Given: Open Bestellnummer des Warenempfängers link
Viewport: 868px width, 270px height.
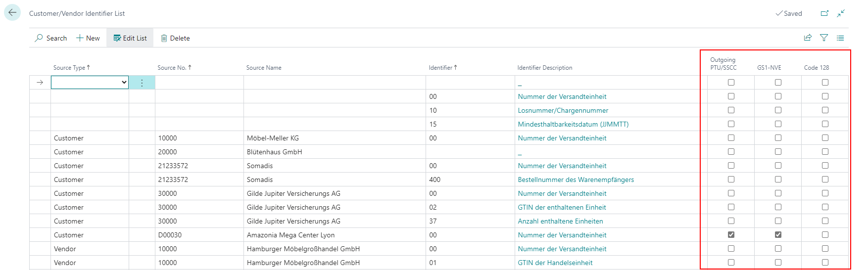Looking at the screenshot, I should pos(576,180).
